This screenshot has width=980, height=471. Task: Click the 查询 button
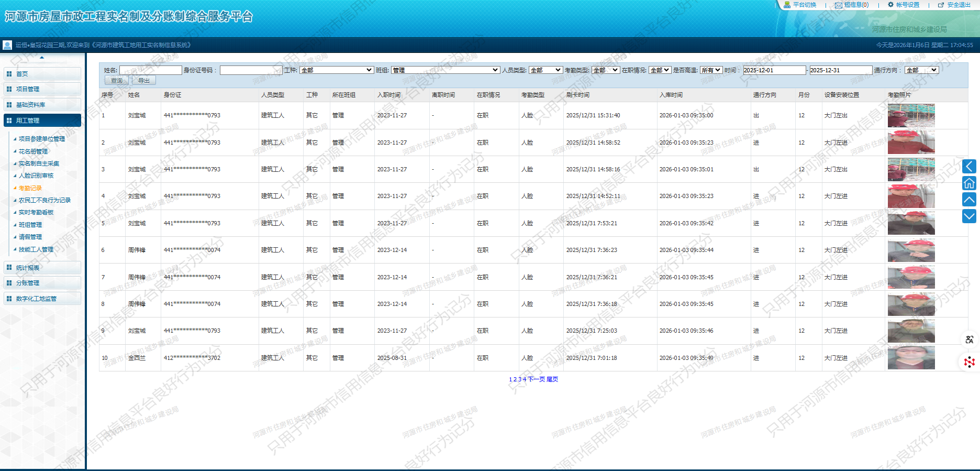[117, 81]
